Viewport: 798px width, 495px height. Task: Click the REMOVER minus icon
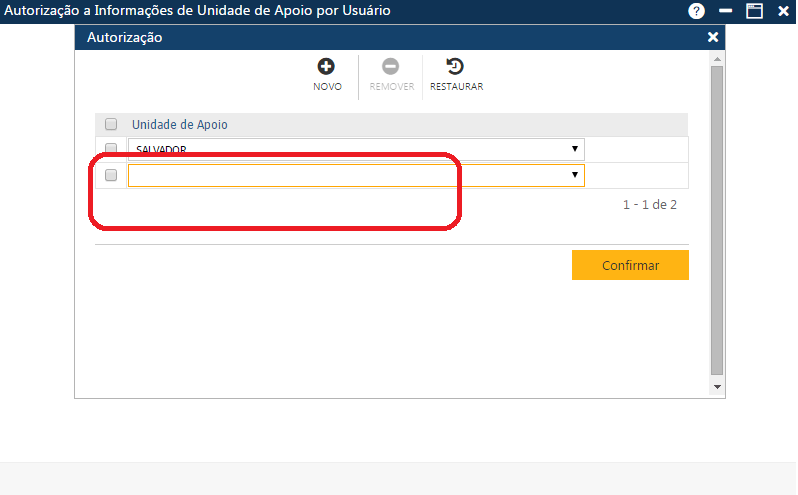[x=391, y=67]
